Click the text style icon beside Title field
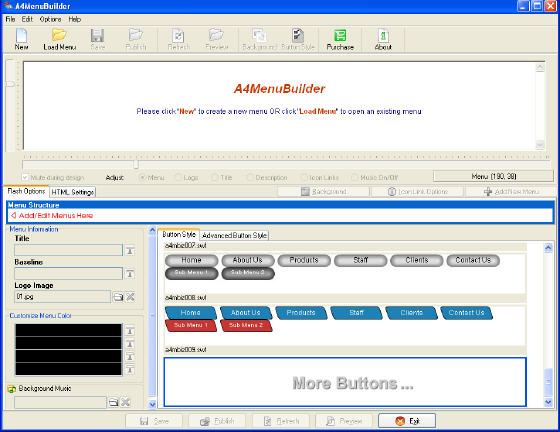 point(130,251)
